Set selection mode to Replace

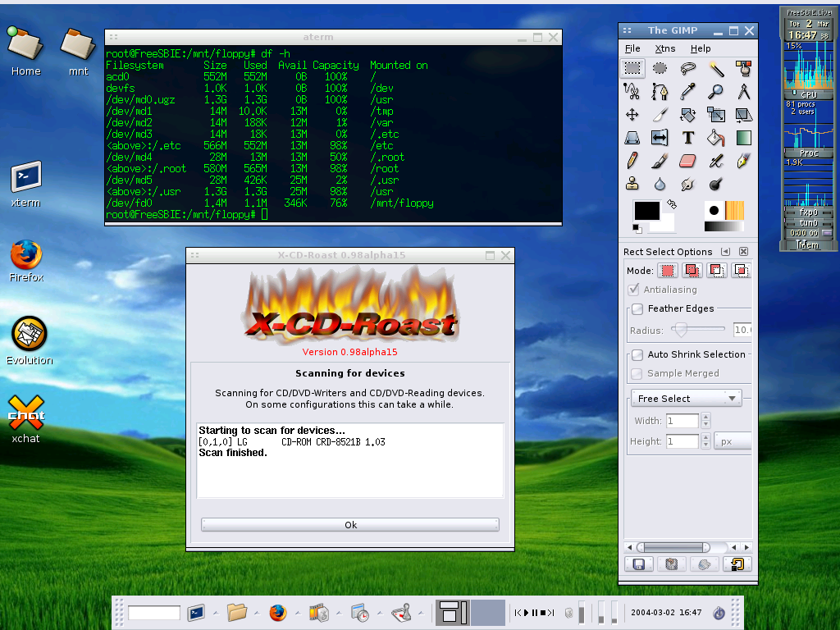click(668, 271)
